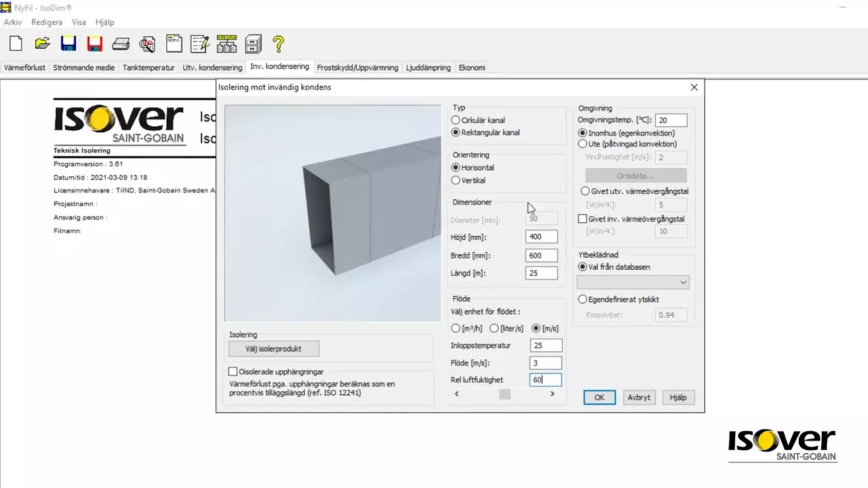Viewport: 868px width, 488px height.
Task: Click the rectangular duct preview image
Action: 333,213
